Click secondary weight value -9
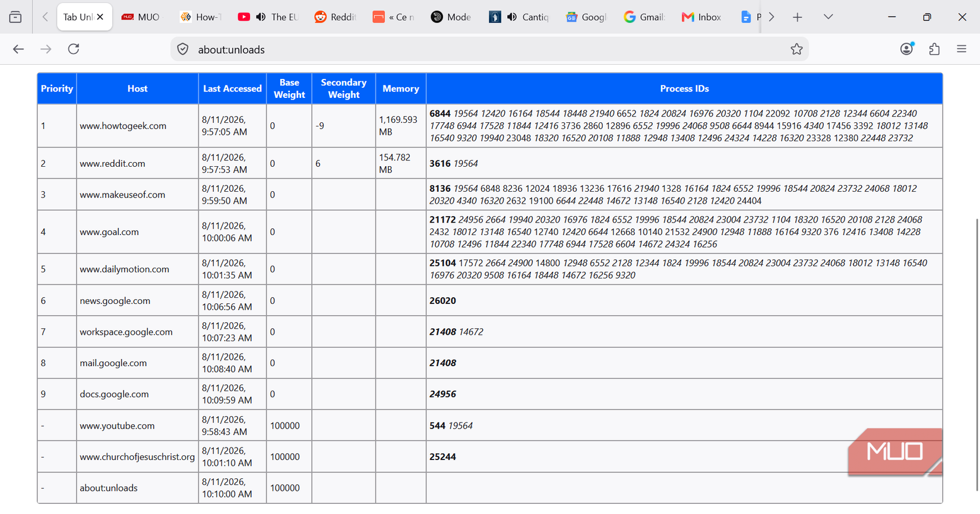This screenshot has height=514, width=980. [x=320, y=126]
